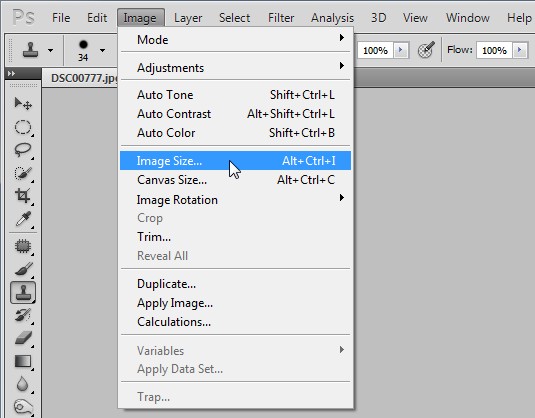
Task: Open the View menu
Action: pos(415,18)
